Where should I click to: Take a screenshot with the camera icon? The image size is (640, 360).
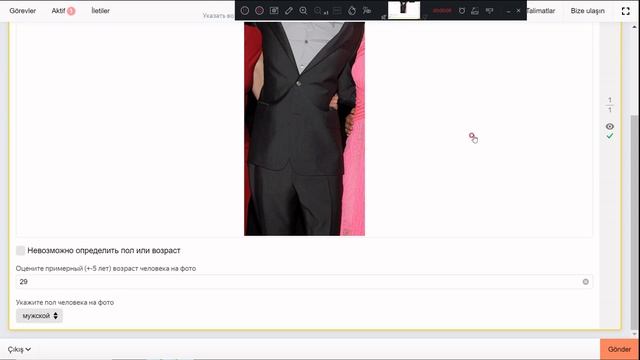[274, 11]
